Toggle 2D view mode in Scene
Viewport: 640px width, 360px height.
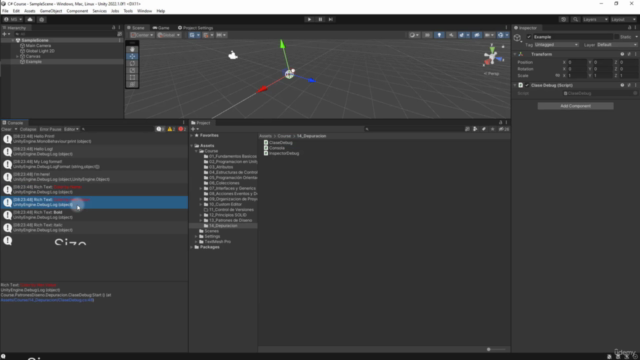tap(427, 35)
